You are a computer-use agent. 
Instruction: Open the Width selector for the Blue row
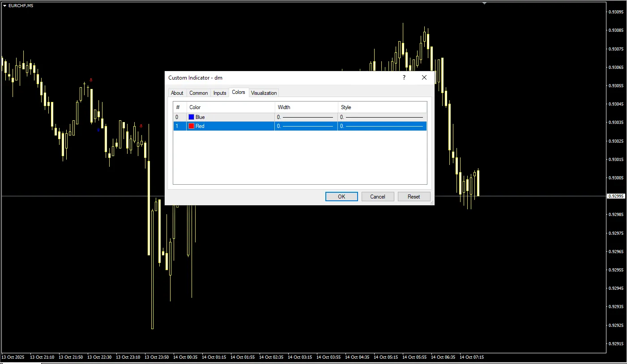tap(306, 117)
